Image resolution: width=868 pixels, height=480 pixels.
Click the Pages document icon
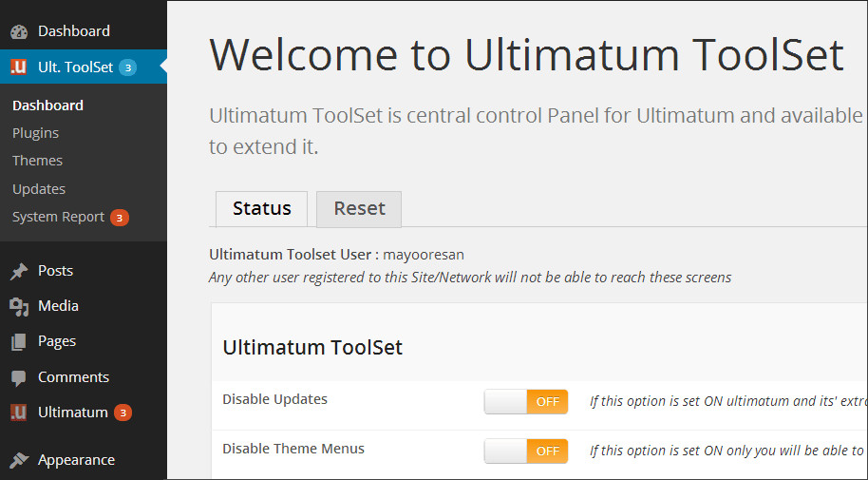tap(19, 342)
